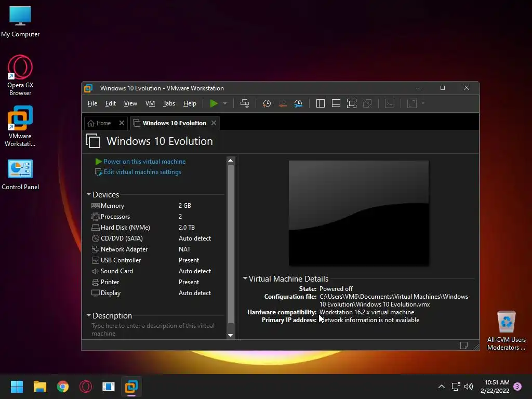
Task: Collapse the Virtual Machine Details section
Action: (245, 278)
